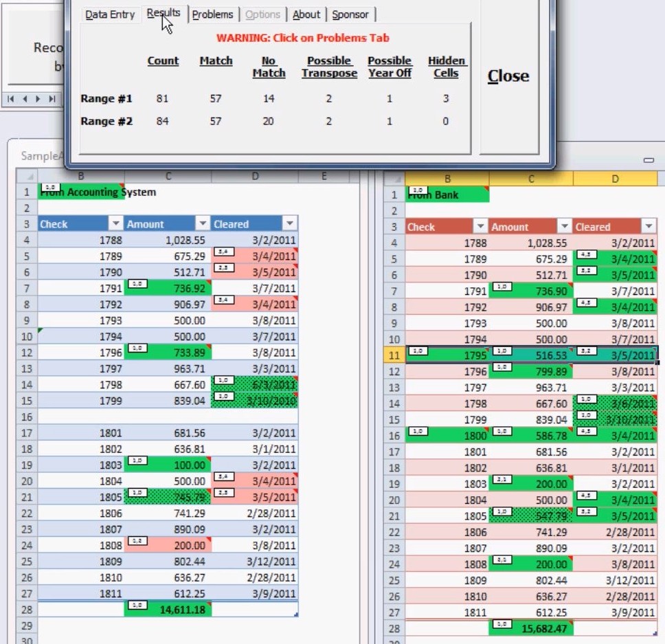Click comment marker beside accounting 200.00
This screenshot has width=665, height=644.
click(x=137, y=540)
